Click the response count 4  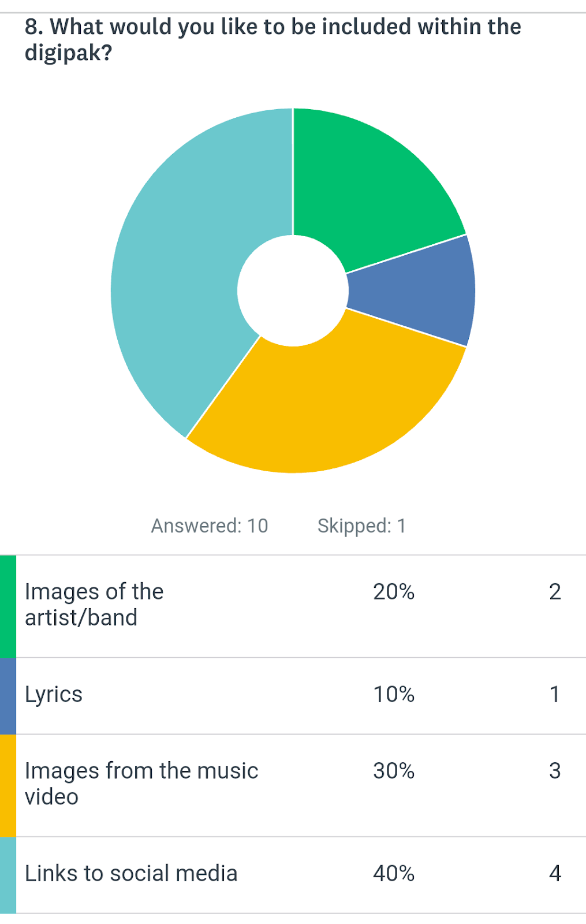click(555, 873)
